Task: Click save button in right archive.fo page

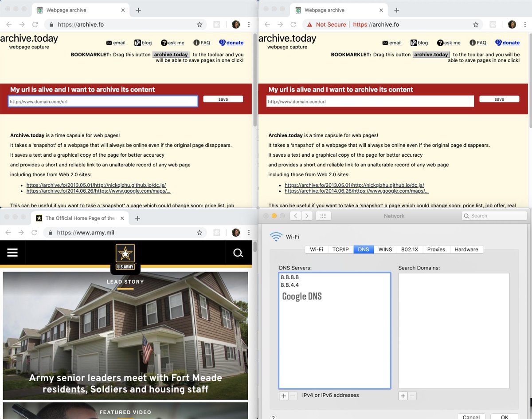Action: [499, 99]
